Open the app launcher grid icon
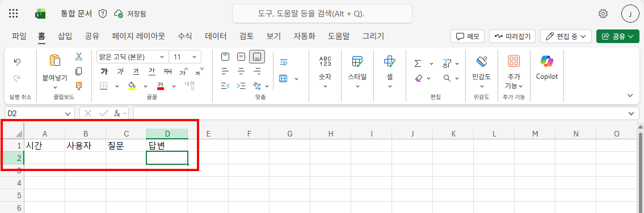Viewport: 644px width, 213px height. coord(13,14)
